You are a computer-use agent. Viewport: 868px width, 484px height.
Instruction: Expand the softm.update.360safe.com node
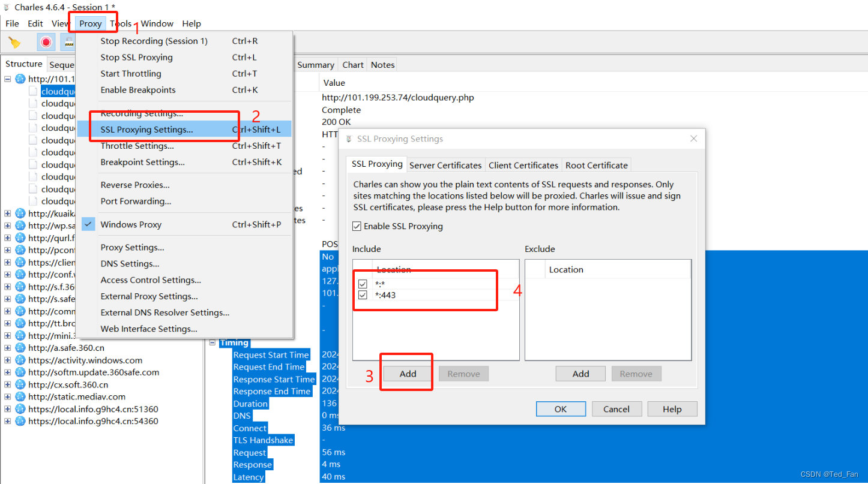click(x=7, y=372)
